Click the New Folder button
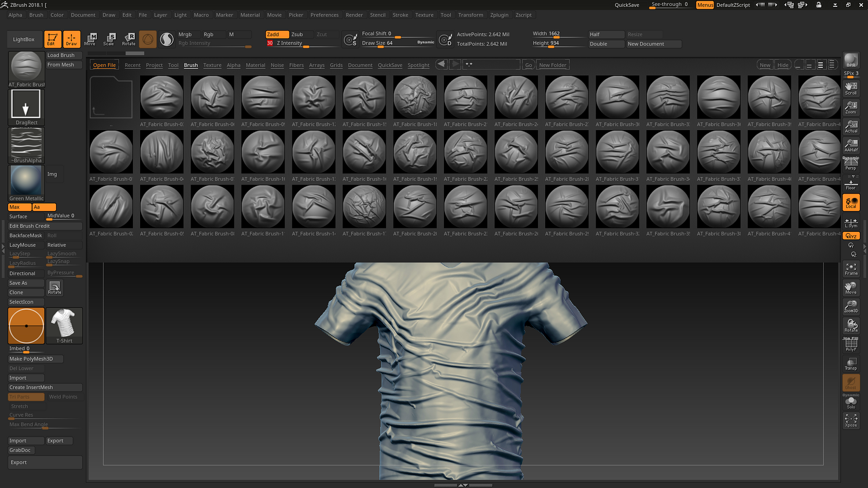868x488 pixels. coord(553,65)
